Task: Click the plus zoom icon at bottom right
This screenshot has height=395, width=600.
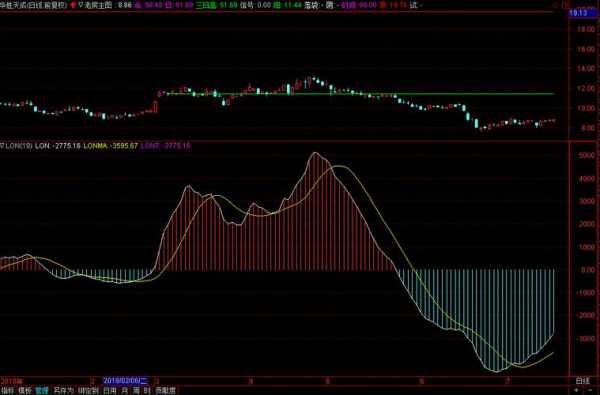Action: [x=576, y=390]
